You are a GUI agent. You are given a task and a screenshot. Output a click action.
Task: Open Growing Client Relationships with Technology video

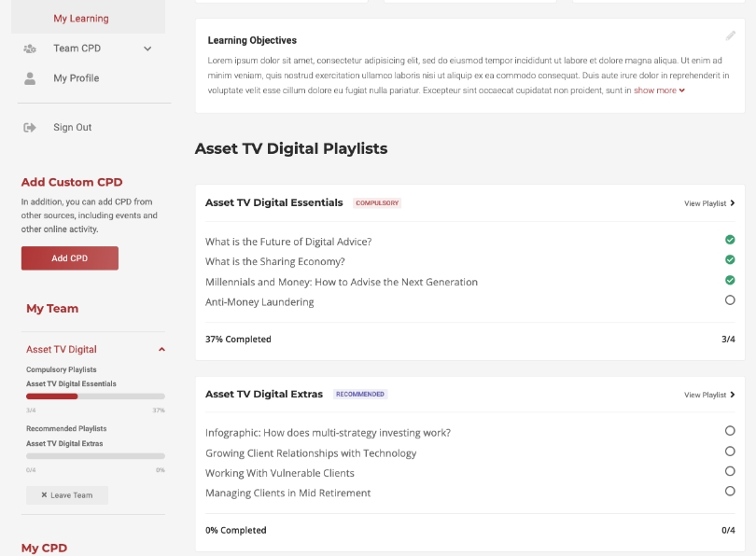(311, 453)
